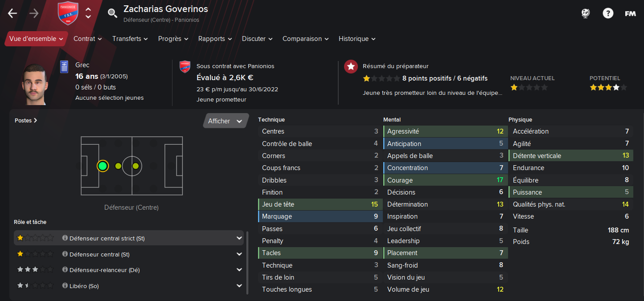Select the Vue d'ensemble tab
The height and width of the screenshot is (301, 644).
point(36,39)
